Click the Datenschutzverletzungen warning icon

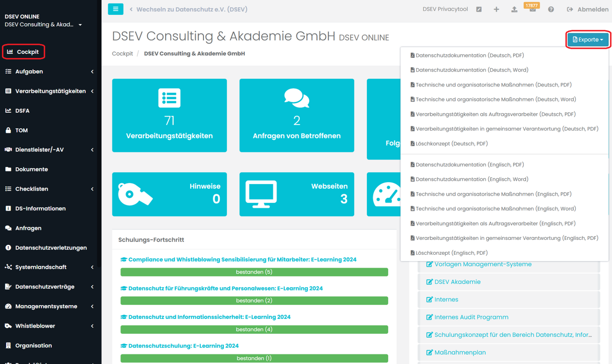[8, 248]
